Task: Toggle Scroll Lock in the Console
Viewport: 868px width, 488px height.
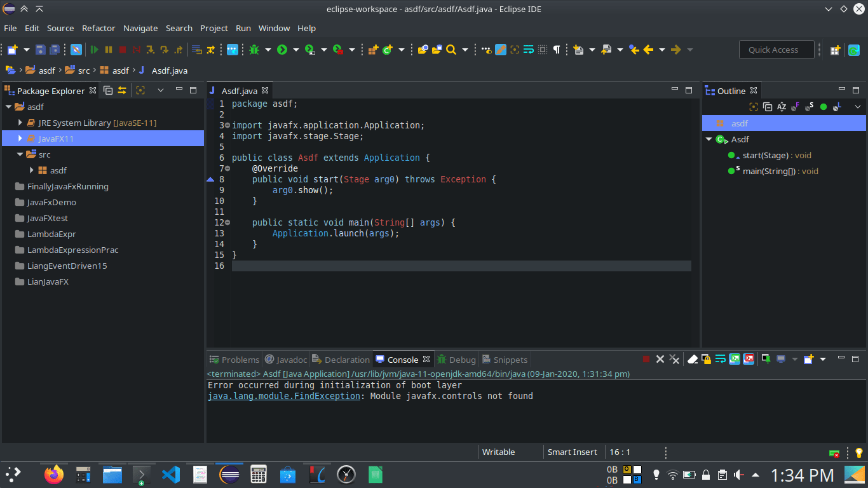Action: 707,359
